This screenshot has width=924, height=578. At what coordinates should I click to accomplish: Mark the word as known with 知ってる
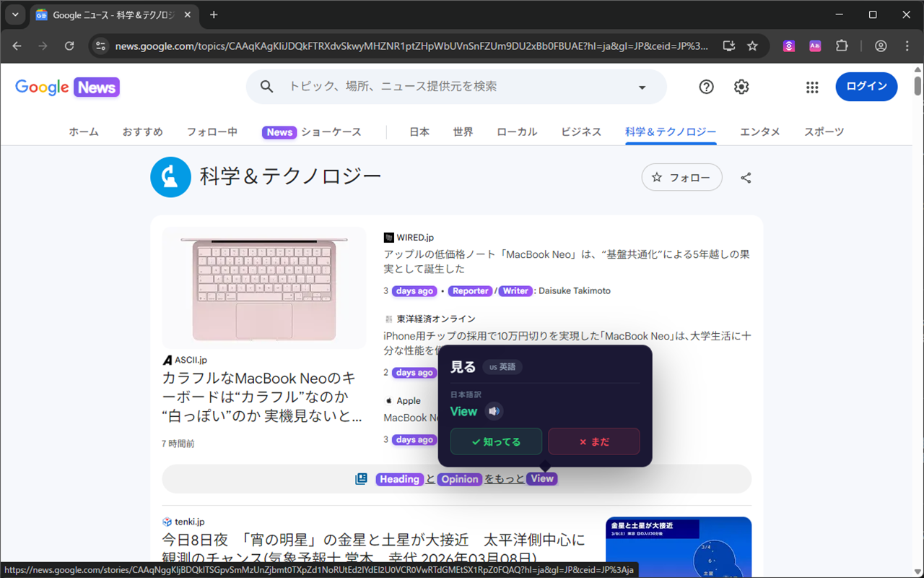tap(496, 441)
